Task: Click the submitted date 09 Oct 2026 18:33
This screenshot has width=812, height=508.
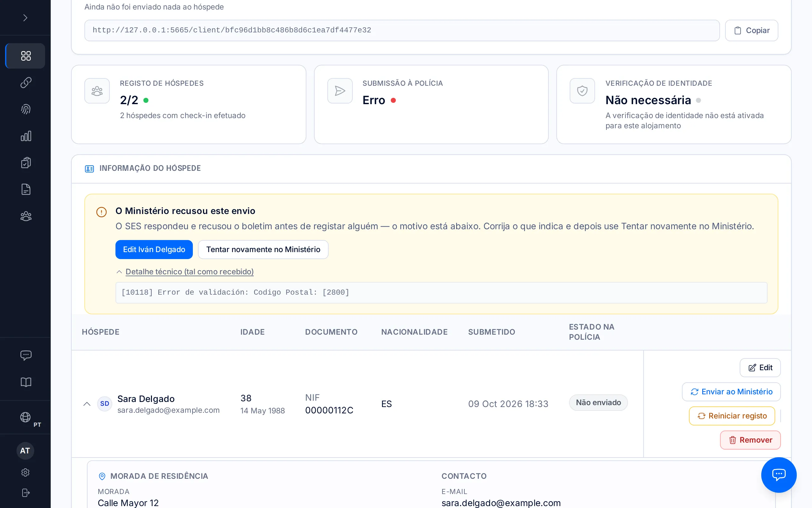Action: point(508,404)
